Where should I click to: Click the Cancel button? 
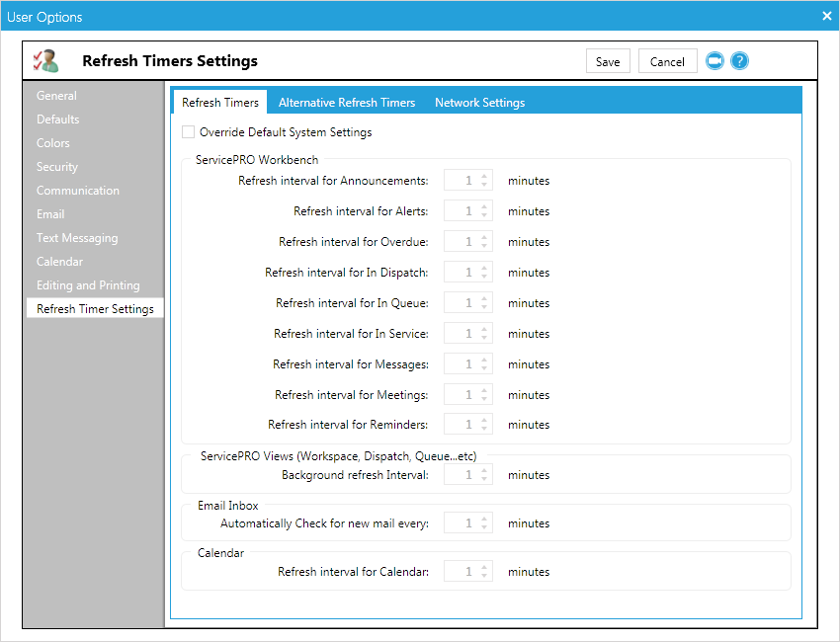coord(667,61)
